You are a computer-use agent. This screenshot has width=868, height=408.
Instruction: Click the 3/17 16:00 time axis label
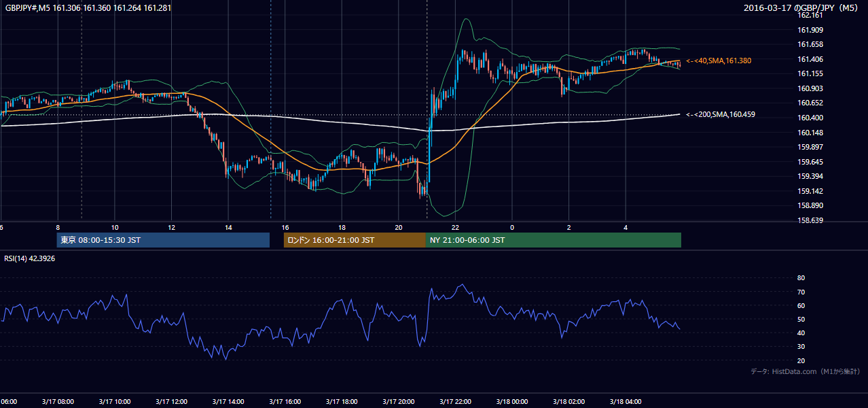(x=285, y=401)
